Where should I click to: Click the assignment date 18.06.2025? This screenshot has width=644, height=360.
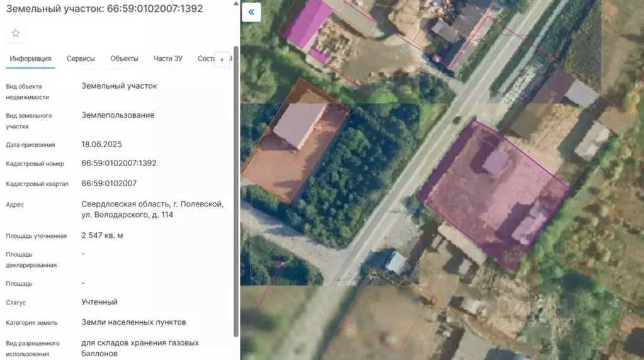tap(101, 144)
